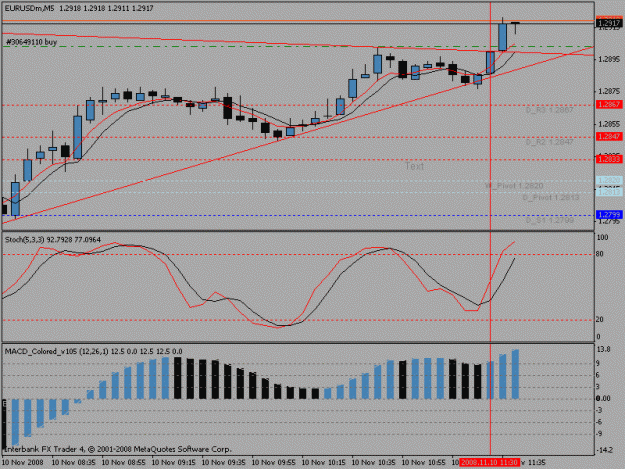625x469 pixels.
Task: Select the D_R2 1.2847 pivot label
Action: point(549,142)
